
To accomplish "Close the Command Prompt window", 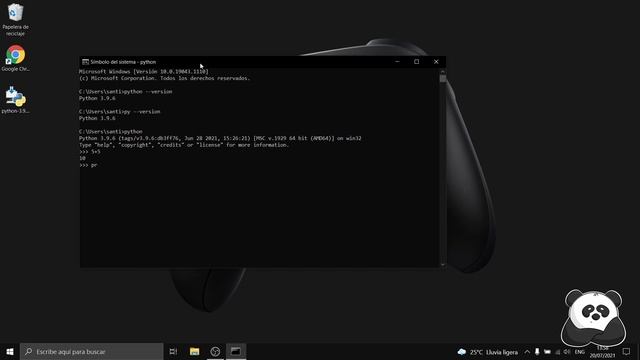I will (x=436, y=62).
